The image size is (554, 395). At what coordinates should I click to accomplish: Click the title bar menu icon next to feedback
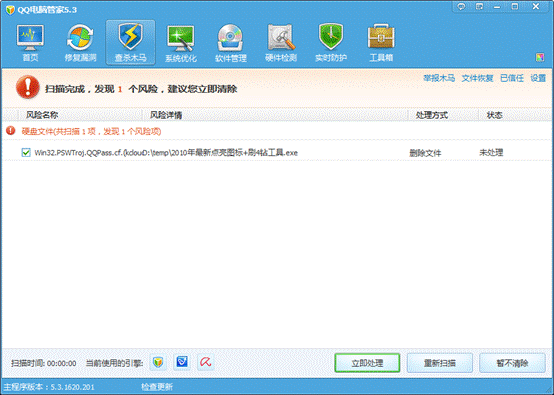coord(479,6)
